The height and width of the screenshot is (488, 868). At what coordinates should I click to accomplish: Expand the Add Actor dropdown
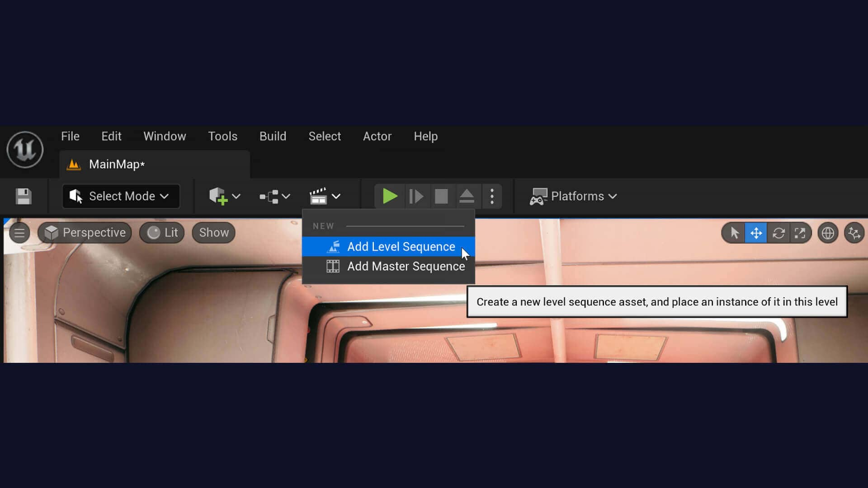(x=236, y=196)
